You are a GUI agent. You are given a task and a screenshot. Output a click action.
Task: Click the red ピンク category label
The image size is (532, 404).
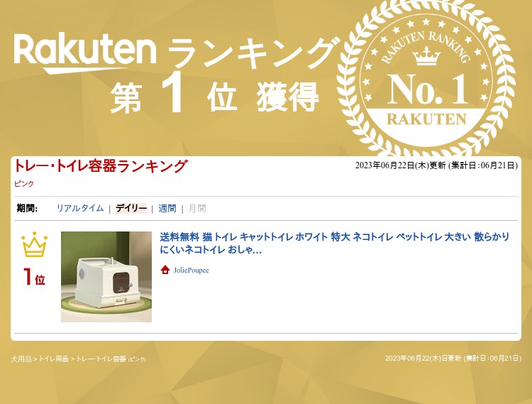(24, 184)
